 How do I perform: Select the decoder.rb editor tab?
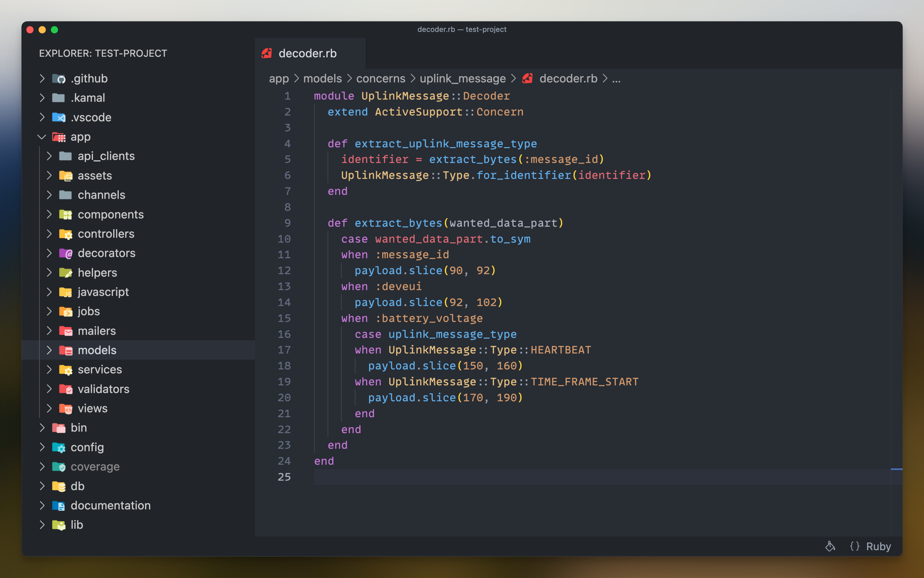[308, 54]
